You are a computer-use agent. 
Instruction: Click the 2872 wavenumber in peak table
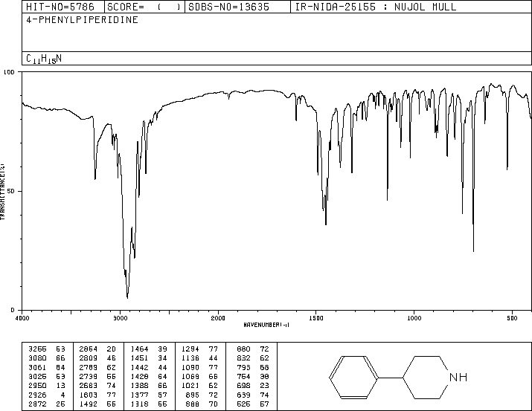[37, 404]
